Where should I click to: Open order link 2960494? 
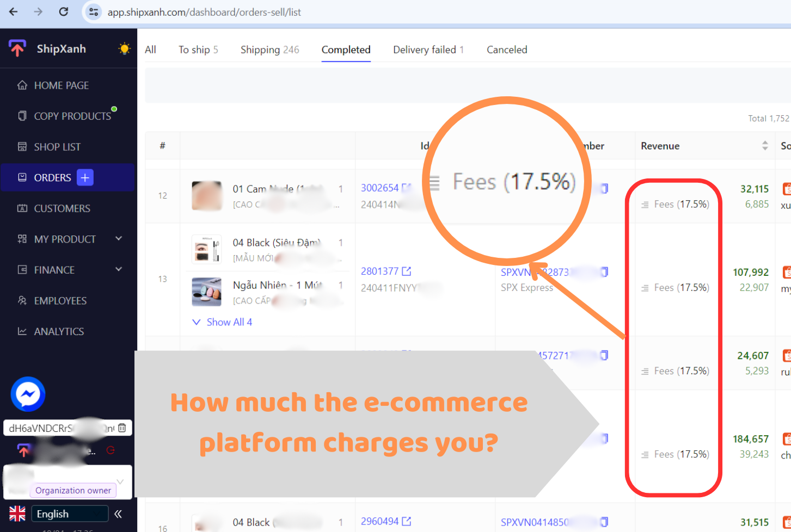[380, 521]
